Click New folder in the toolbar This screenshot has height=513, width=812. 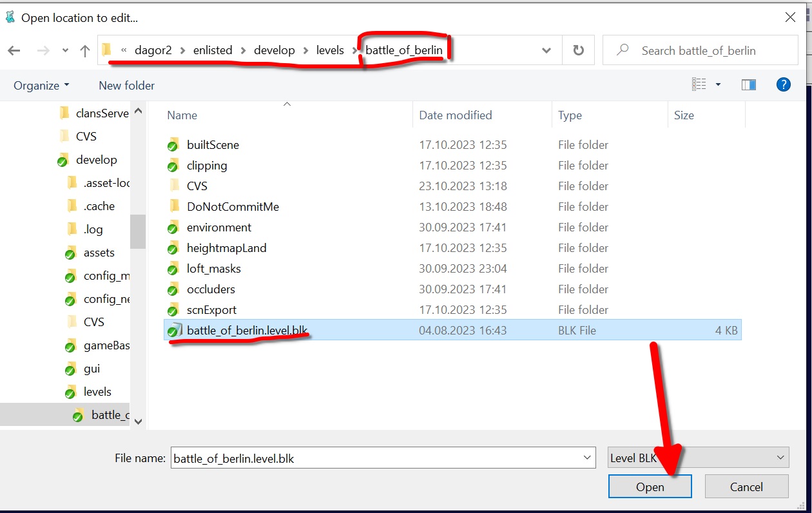[126, 85]
